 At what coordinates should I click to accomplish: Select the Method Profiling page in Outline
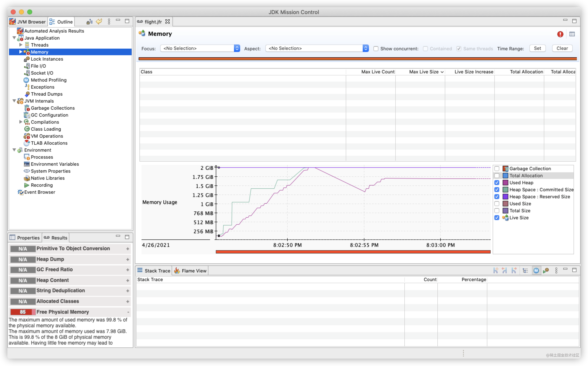(x=48, y=80)
